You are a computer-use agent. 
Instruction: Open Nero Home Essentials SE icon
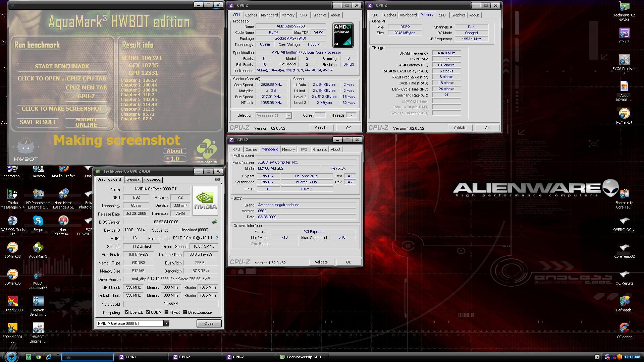(x=63, y=199)
